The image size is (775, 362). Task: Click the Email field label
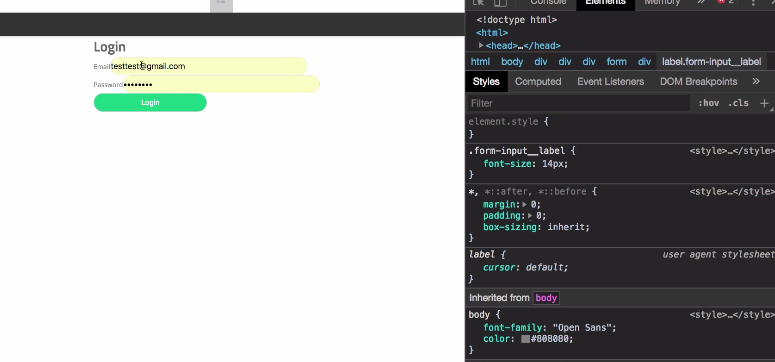point(102,66)
